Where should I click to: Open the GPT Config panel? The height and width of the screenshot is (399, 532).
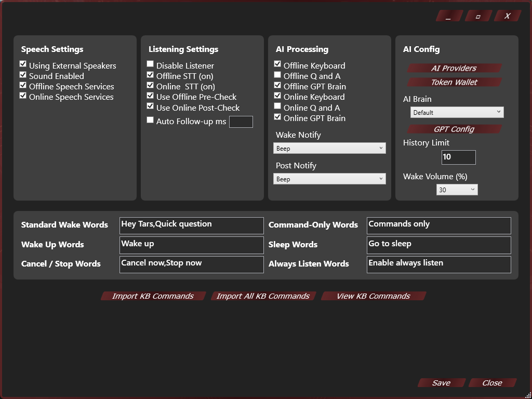pyautogui.click(x=454, y=129)
